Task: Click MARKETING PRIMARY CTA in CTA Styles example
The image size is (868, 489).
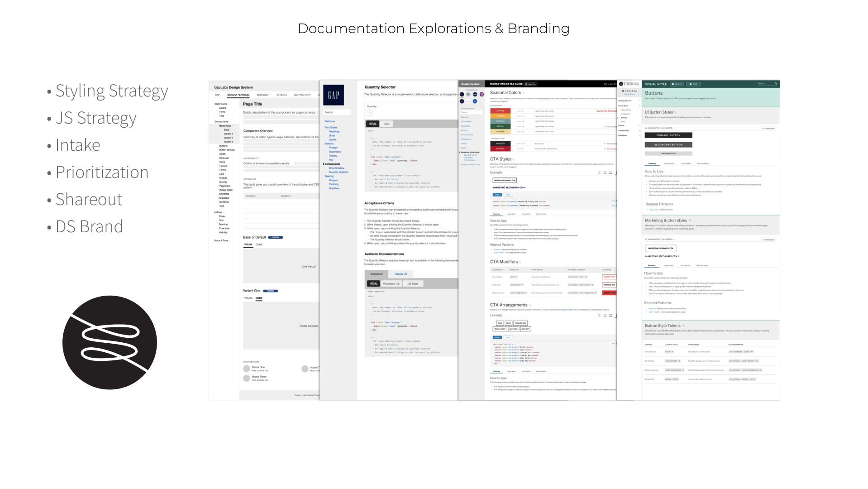Action: 505,180
